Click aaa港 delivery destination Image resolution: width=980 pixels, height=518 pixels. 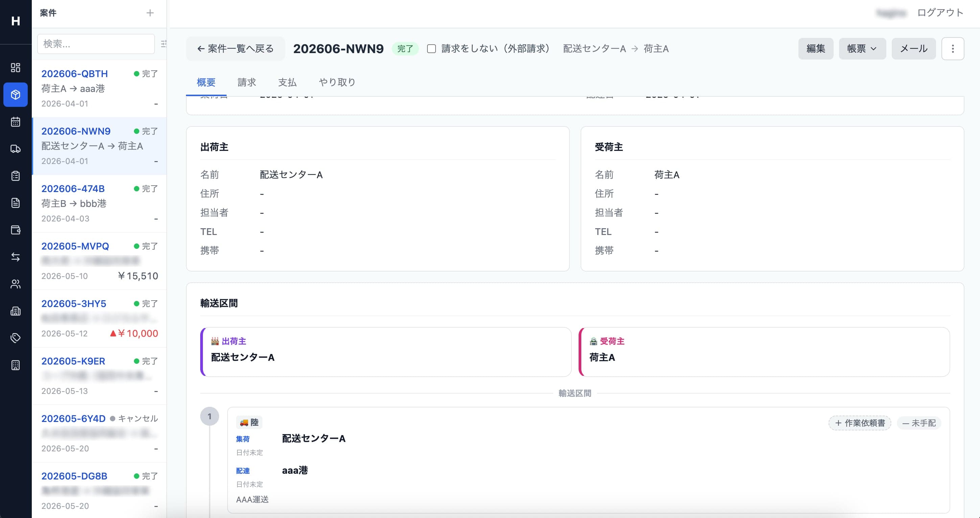pyautogui.click(x=295, y=470)
